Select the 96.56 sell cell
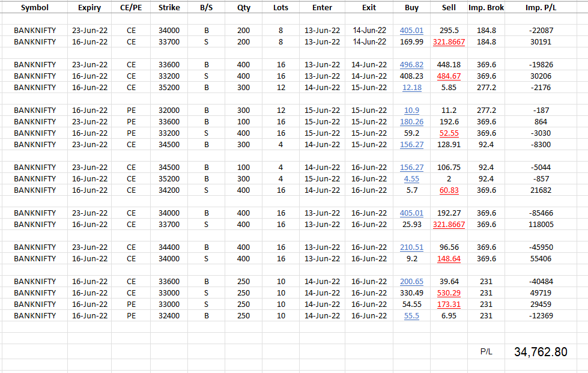Viewport: 588px width, 373px height. point(449,247)
